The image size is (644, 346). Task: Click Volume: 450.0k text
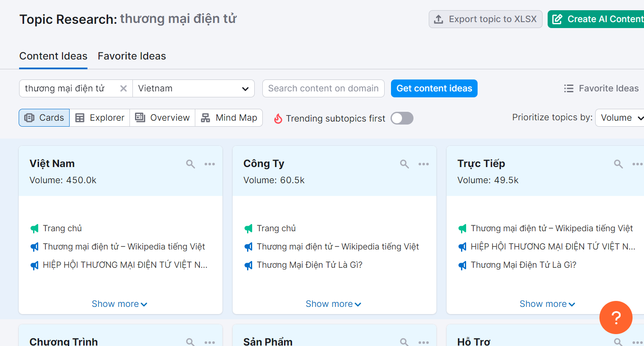(x=63, y=180)
